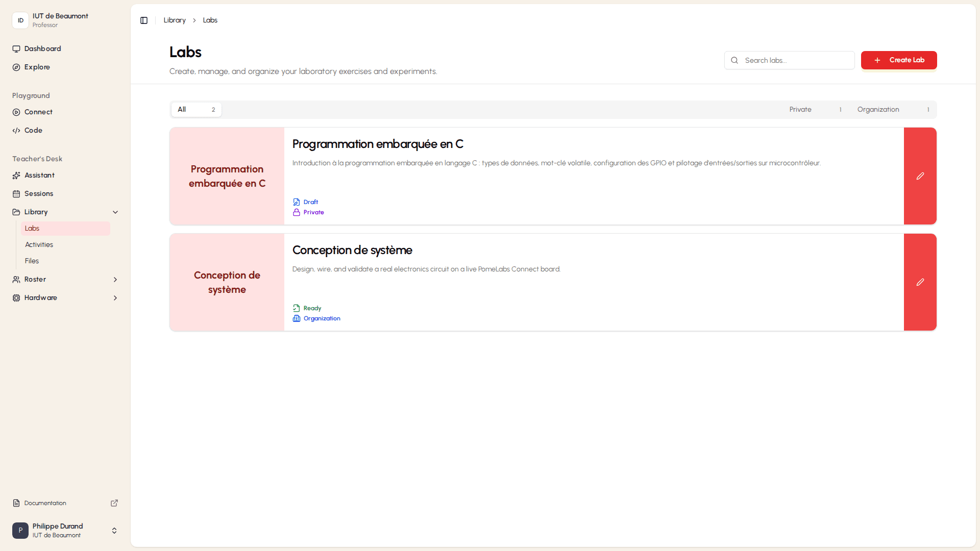Select the All labs tab
This screenshot has width=980, height=551.
pyautogui.click(x=197, y=110)
